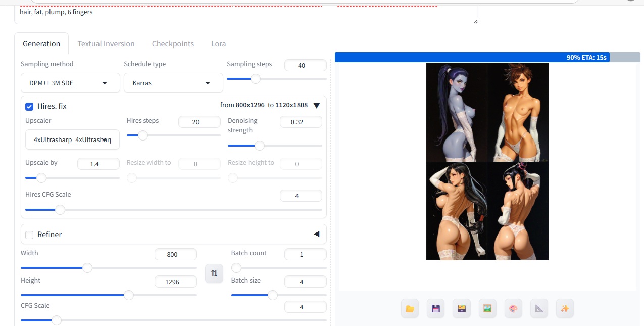
Task: Click the Resize width to number field
Action: click(200, 164)
